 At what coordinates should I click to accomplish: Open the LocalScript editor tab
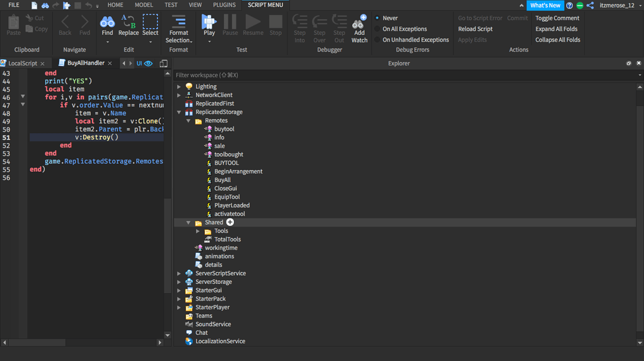coord(22,63)
